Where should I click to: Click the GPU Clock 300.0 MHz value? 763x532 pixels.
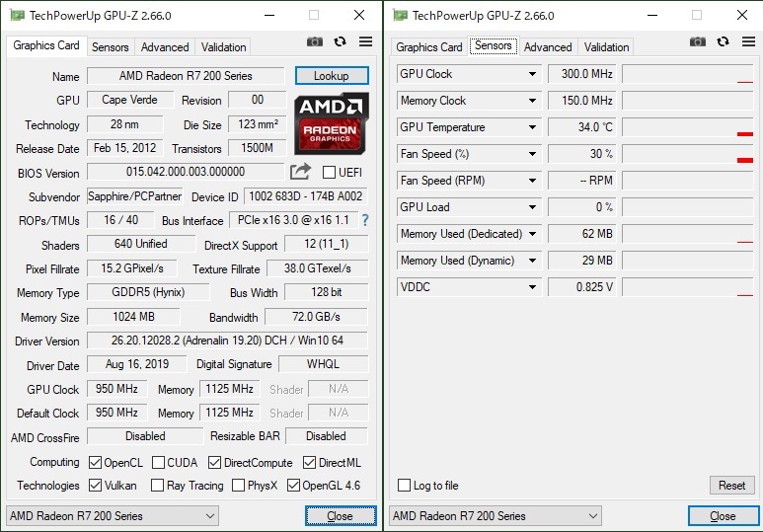[x=582, y=74]
